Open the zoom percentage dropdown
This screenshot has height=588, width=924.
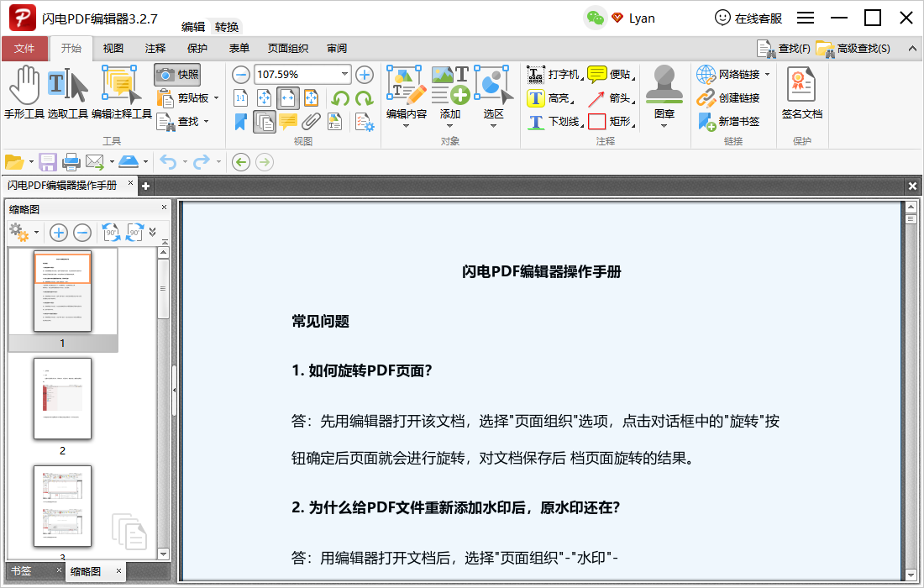tap(344, 73)
